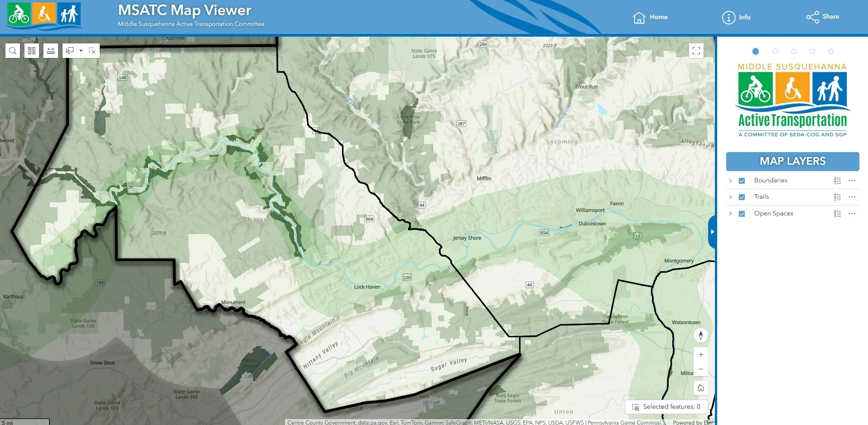Viewport: 868px width, 425px height.
Task: Activate the select features tool
Action: [x=70, y=51]
